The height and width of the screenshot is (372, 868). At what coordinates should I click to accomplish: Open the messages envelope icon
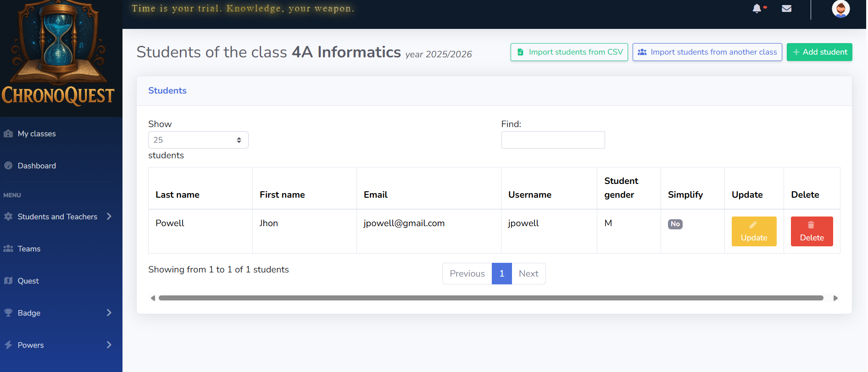(x=787, y=8)
